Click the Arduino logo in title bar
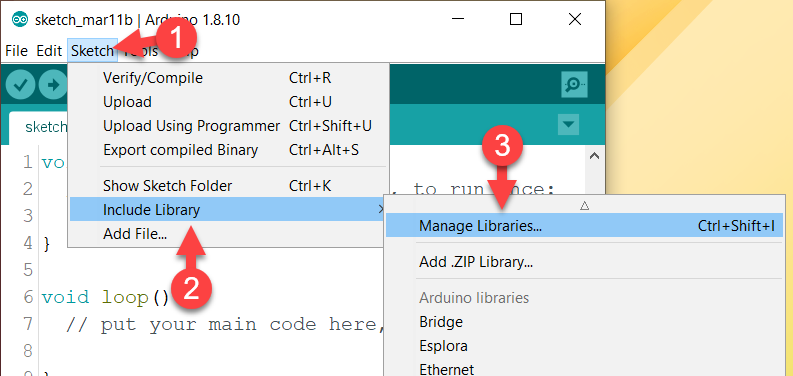The height and width of the screenshot is (376, 793). pos(20,20)
